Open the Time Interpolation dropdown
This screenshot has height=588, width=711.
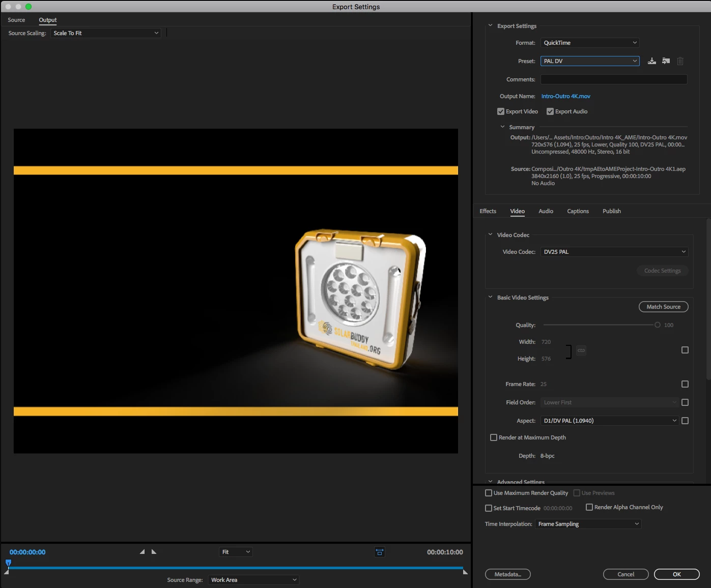588,524
